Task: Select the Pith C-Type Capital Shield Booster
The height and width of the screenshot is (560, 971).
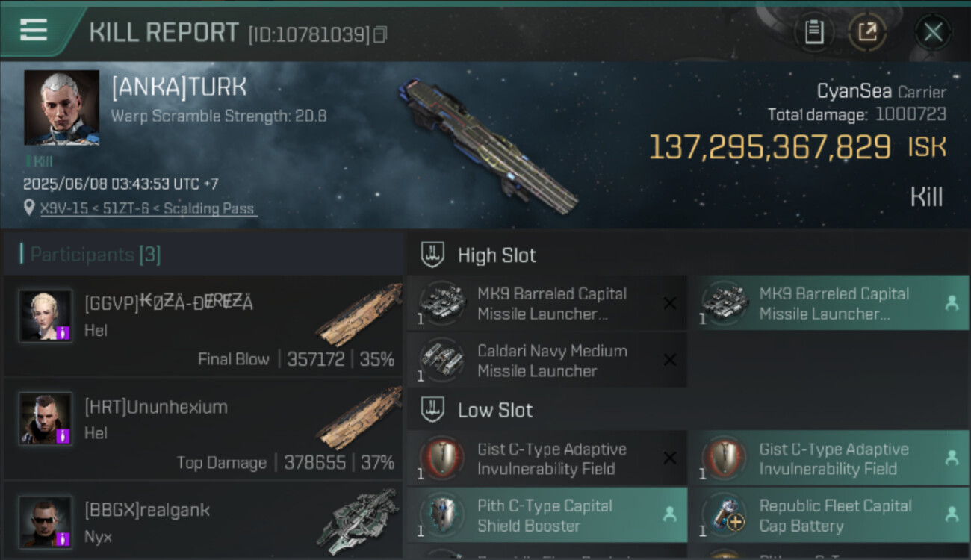Action: [546, 515]
